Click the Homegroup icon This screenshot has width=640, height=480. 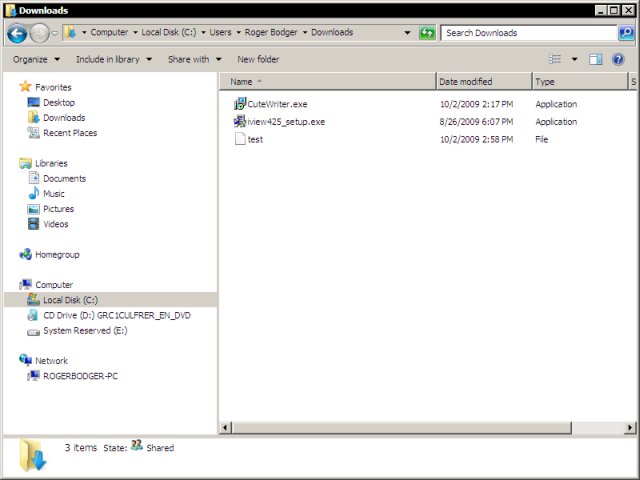pyautogui.click(x=25, y=254)
